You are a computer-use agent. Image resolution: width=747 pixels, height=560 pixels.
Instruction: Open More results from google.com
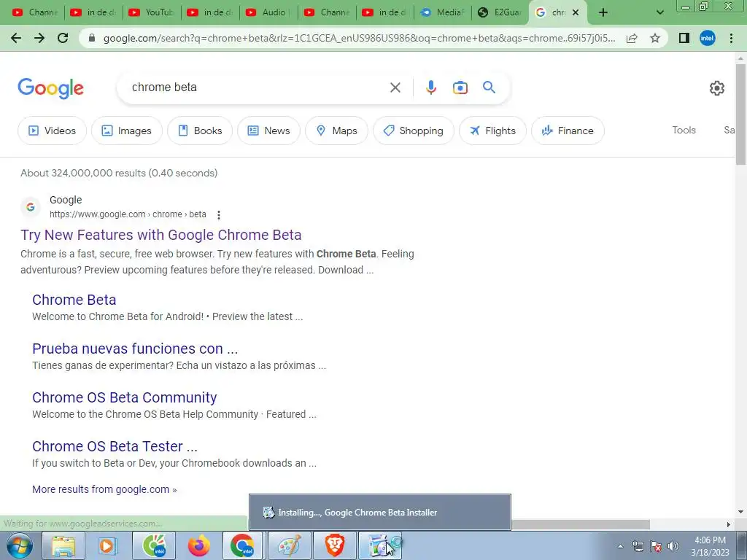104,489
